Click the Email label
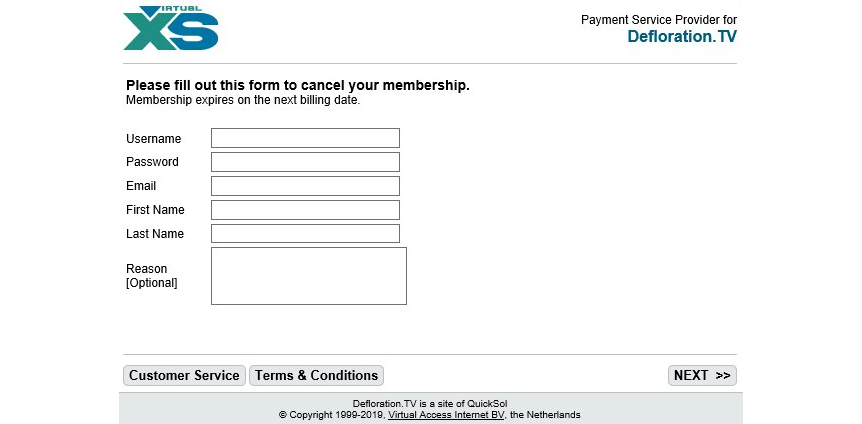 pyautogui.click(x=141, y=186)
